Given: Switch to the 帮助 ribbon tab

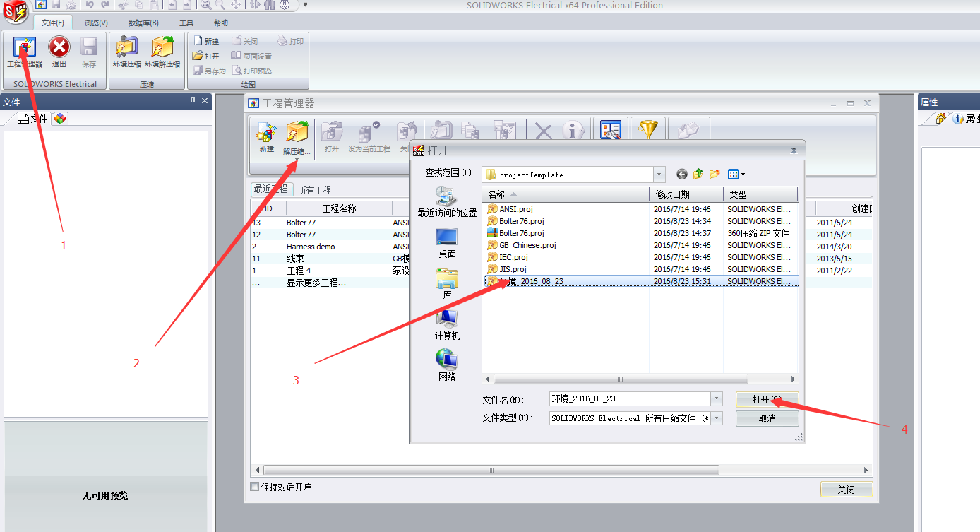Looking at the screenshot, I should [221, 23].
